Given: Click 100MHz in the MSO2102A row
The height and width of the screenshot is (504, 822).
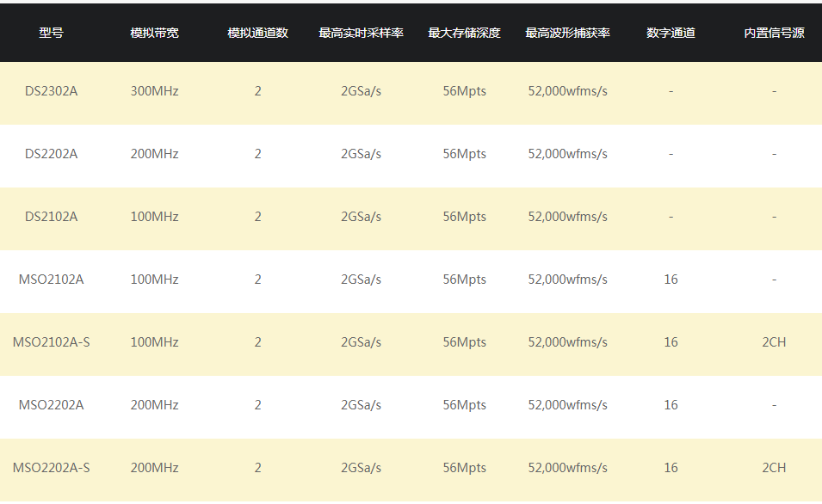Looking at the screenshot, I should pos(154,280).
